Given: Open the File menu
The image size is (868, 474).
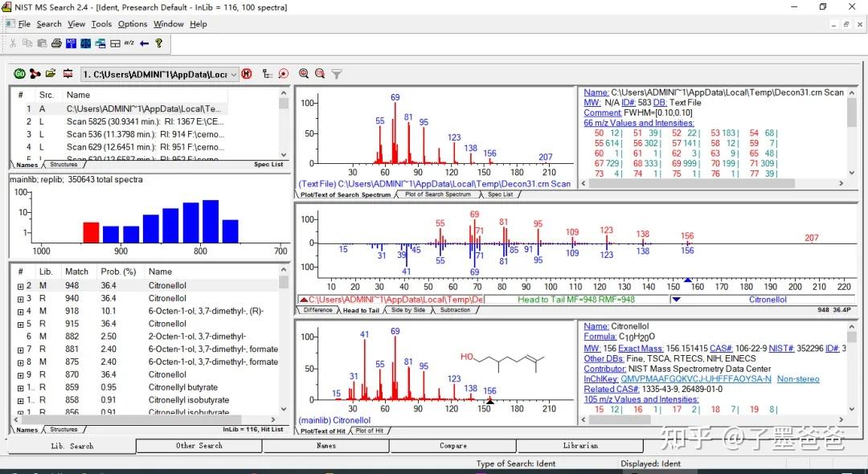Looking at the screenshot, I should click(24, 24).
